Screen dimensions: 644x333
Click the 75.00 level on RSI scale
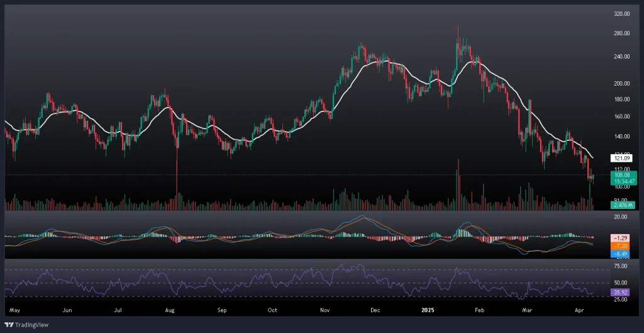tap(621, 266)
